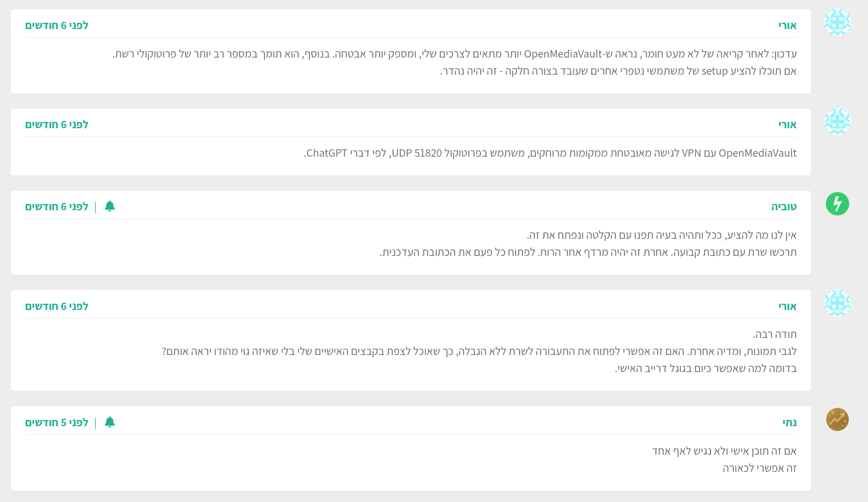Click the 'לפני 5 חודשים' timestamp on נתי's comment
The image size is (868, 502).
56,423
